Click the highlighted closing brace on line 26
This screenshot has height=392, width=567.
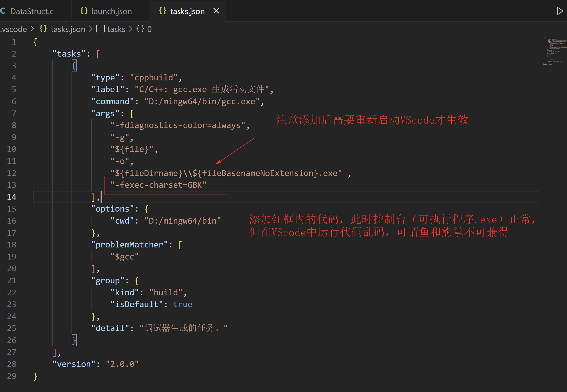tap(74, 340)
